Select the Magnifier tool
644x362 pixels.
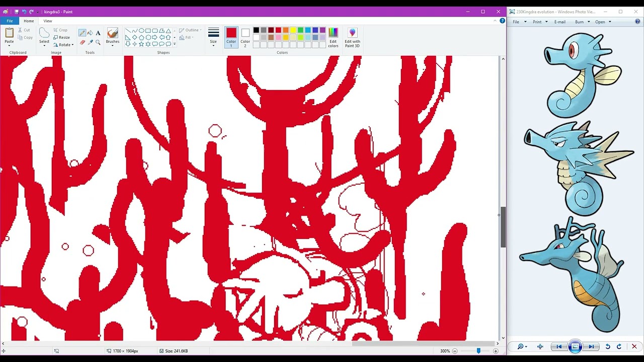pyautogui.click(x=98, y=42)
